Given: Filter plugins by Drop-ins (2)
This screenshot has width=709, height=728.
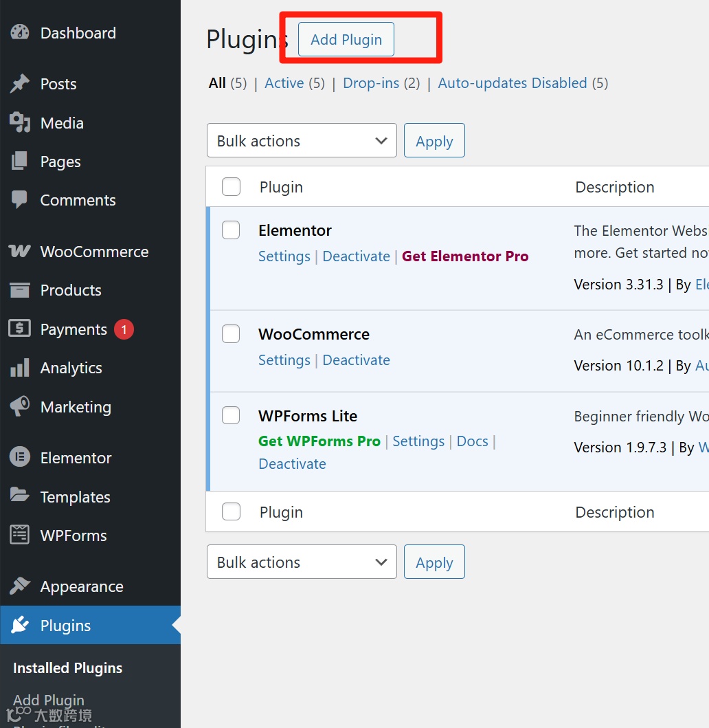Looking at the screenshot, I should coord(381,83).
